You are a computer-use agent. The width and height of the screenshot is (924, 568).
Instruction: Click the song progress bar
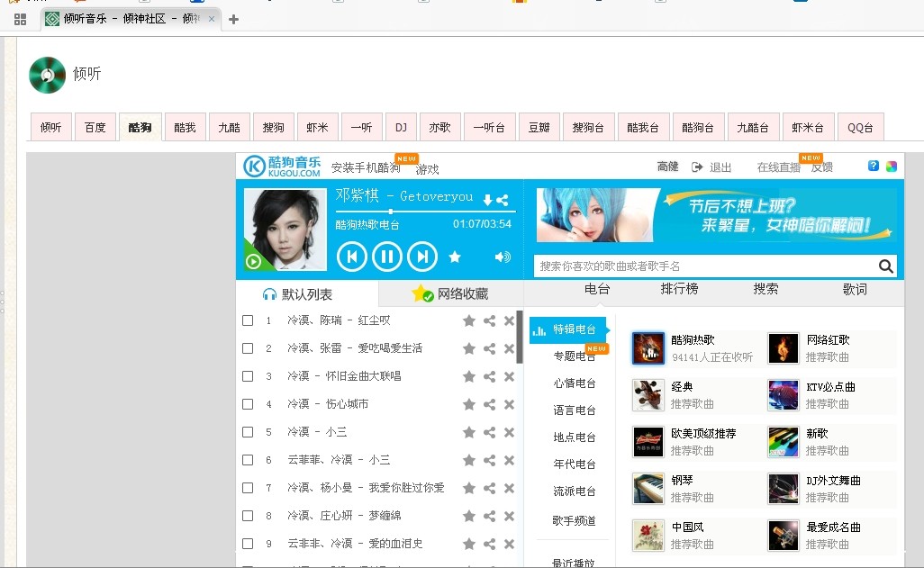423,212
